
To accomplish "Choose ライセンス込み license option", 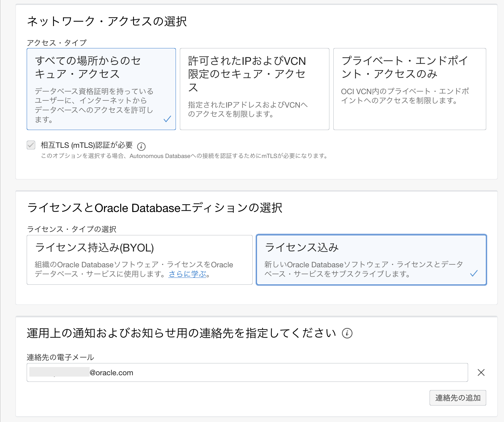I will [371, 260].
